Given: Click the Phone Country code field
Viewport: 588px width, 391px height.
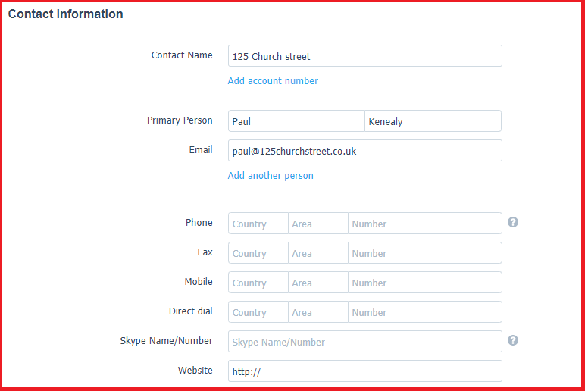Looking at the screenshot, I should 258,223.
